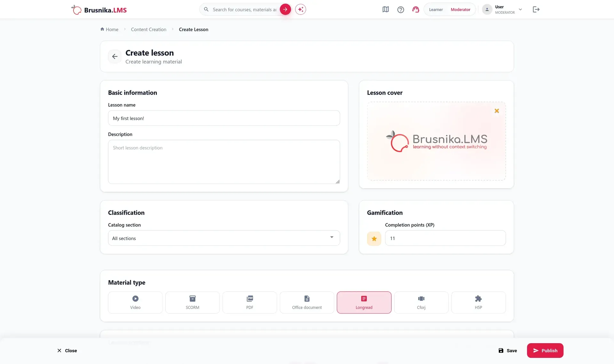
Task: Open the map icon in header
Action: tap(386, 10)
